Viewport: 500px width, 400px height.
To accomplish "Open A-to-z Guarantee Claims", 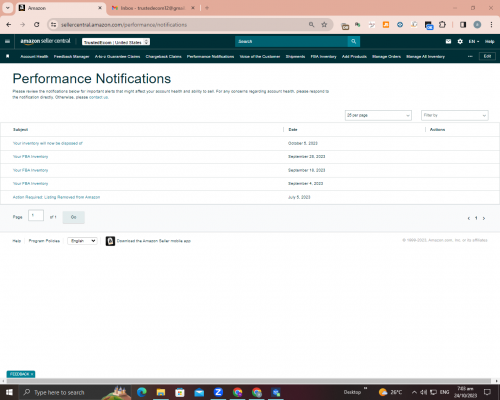I will (x=117, y=56).
